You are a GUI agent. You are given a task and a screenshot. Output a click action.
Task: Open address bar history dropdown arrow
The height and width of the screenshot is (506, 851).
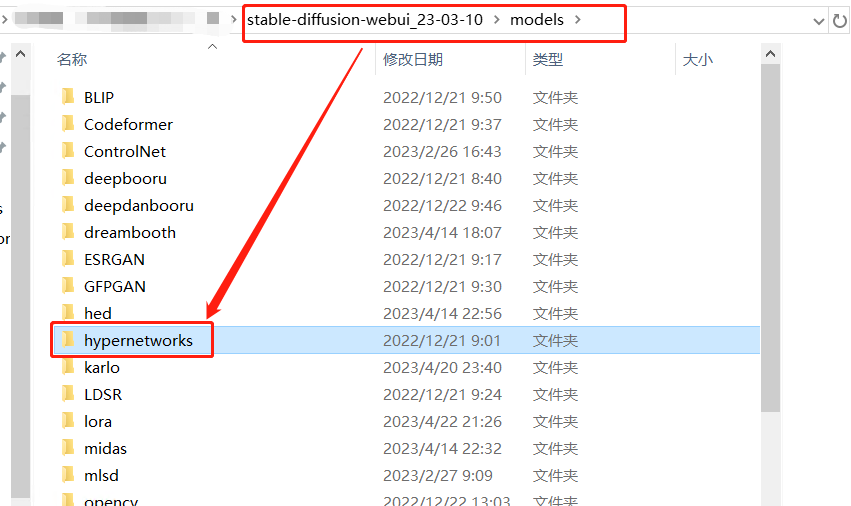coord(816,21)
